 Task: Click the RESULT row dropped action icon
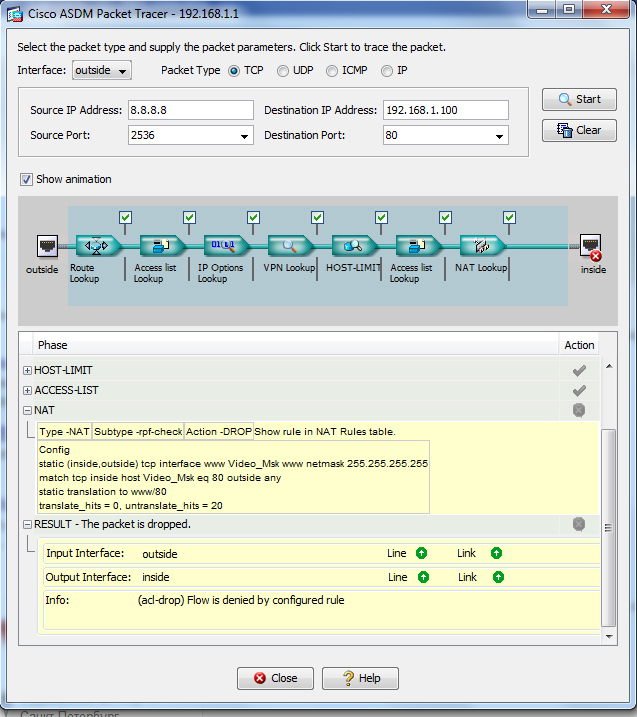(579, 524)
